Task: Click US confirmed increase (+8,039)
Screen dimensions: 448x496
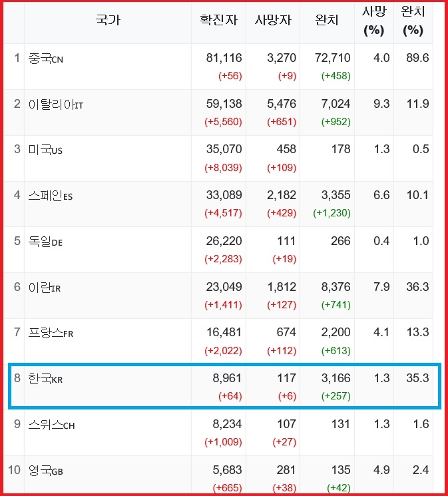Action: 223,168
